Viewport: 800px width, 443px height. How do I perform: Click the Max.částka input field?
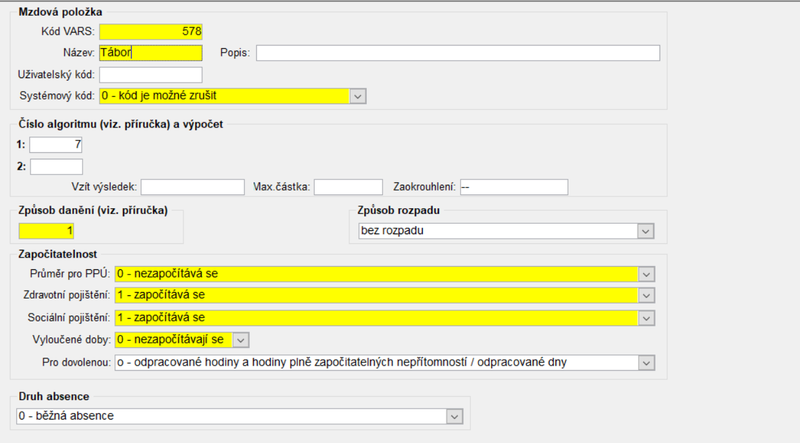[x=348, y=187]
